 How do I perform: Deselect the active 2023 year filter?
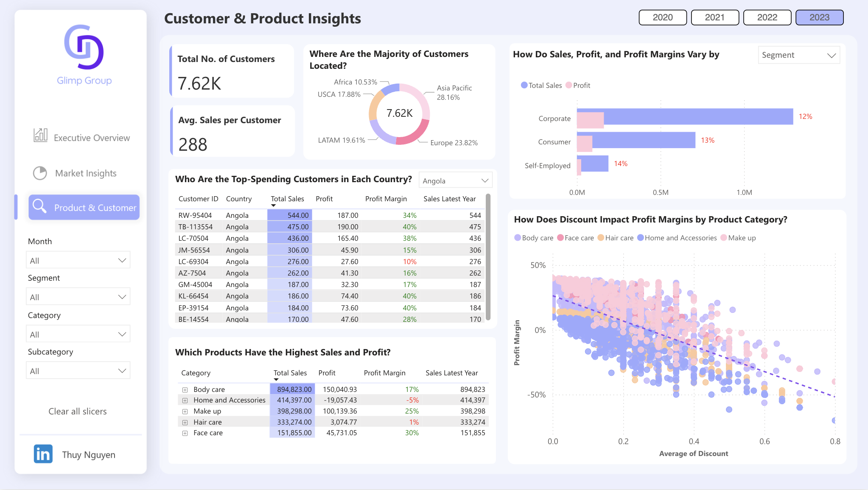click(x=819, y=17)
